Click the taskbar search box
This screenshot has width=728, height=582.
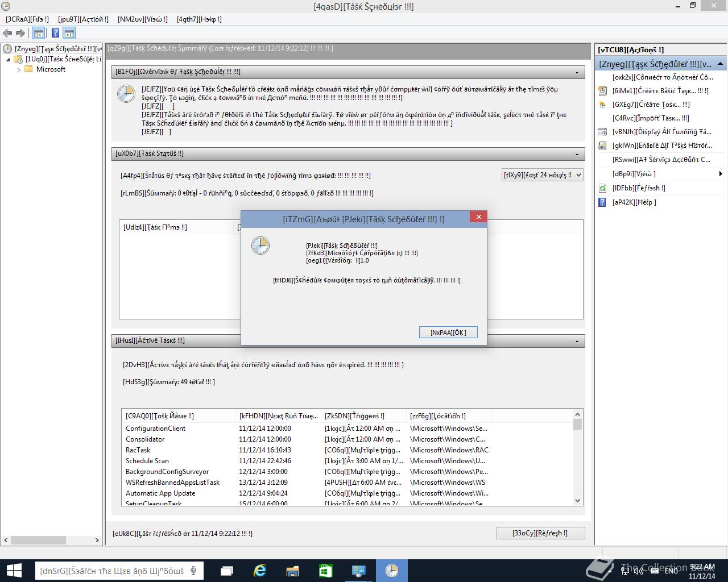(x=119, y=571)
